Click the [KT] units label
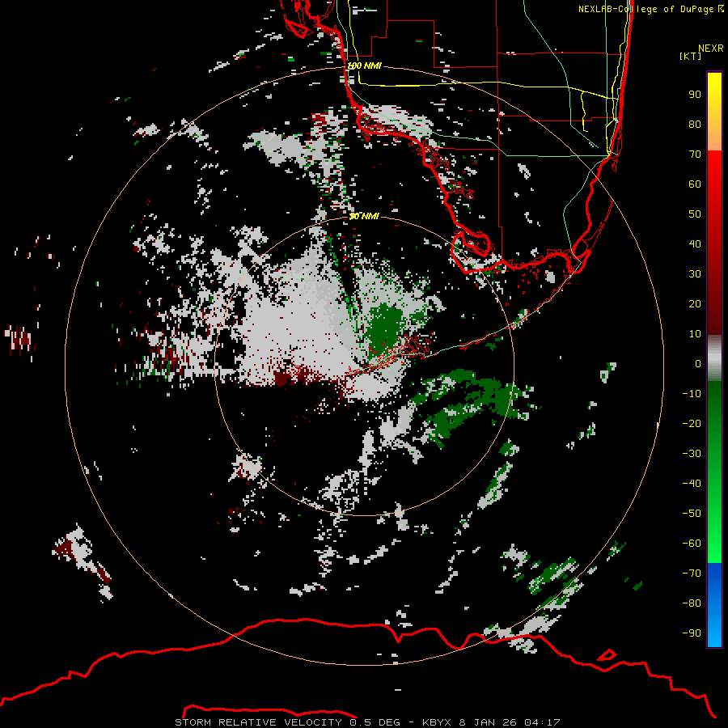This screenshot has height=728, width=728. click(690, 56)
